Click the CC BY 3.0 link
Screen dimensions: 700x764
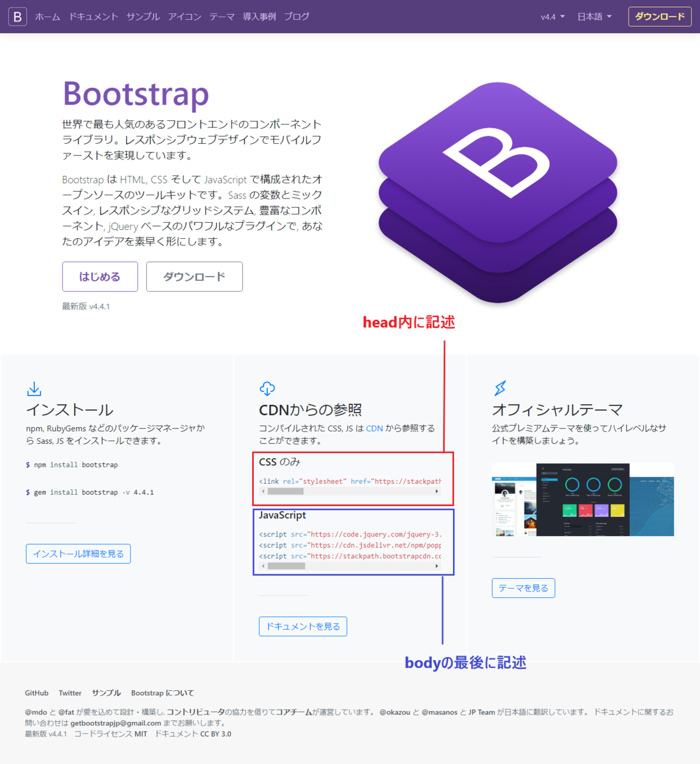tap(216, 734)
